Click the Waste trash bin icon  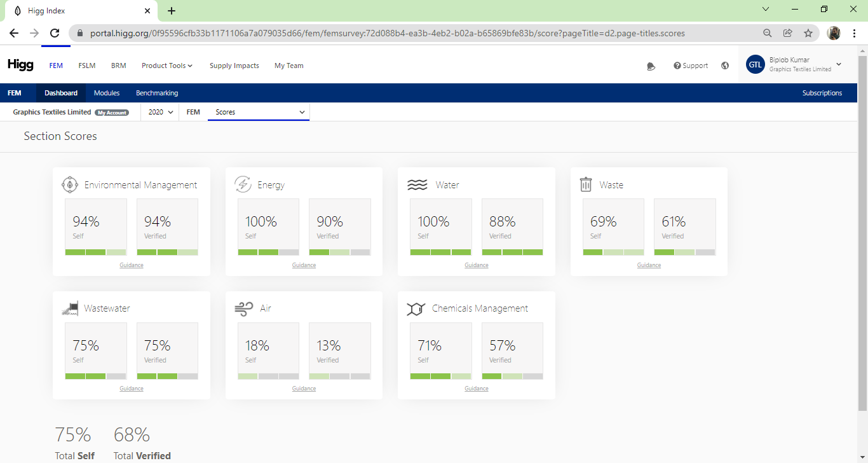[x=586, y=184]
